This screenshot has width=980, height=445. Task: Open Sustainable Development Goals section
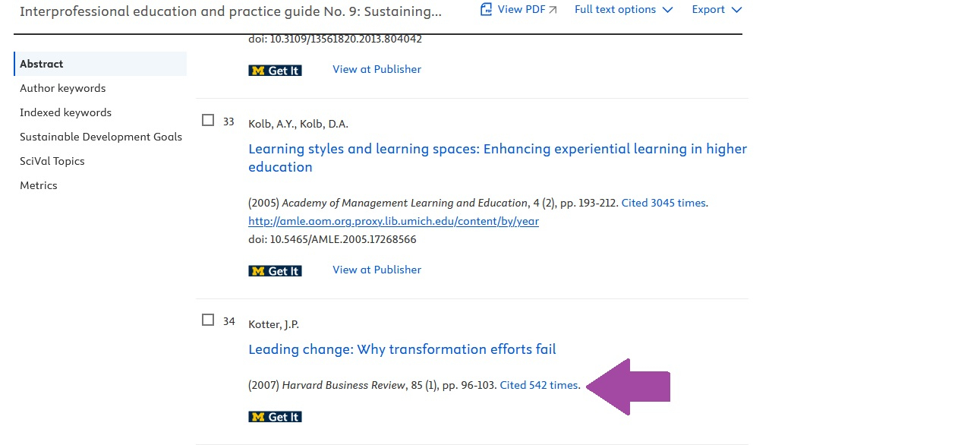[101, 137]
